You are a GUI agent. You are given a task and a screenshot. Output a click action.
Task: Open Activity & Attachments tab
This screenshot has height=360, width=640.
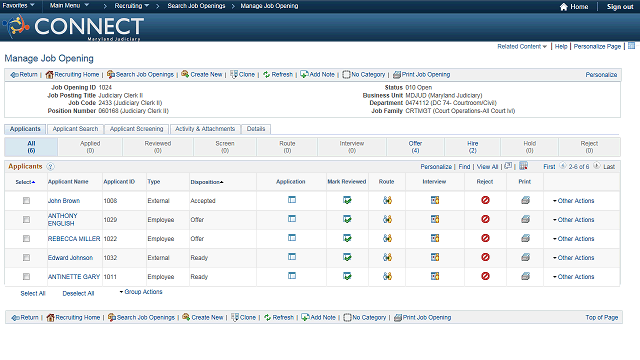[x=205, y=129]
